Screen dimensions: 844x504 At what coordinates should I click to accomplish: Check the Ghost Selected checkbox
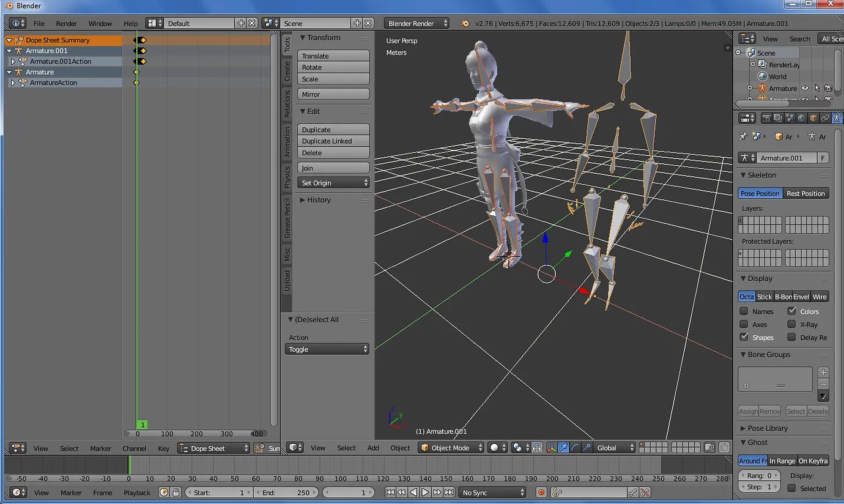coord(791,488)
